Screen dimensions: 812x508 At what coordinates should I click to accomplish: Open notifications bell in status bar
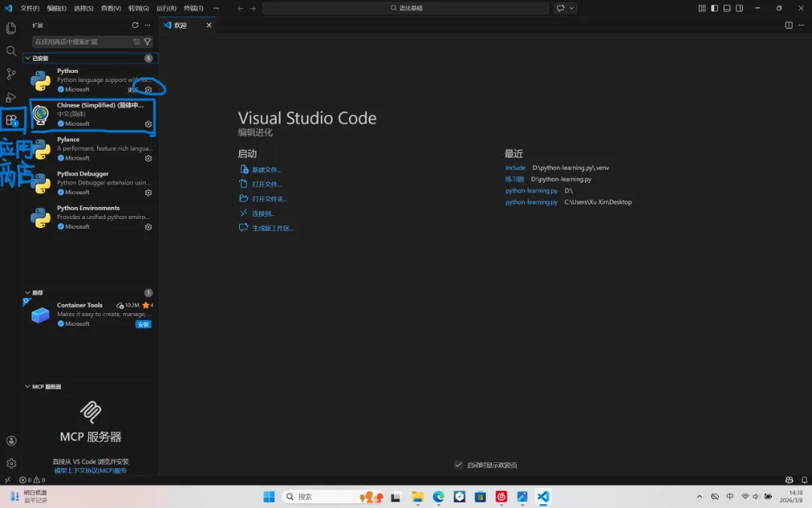pos(804,480)
